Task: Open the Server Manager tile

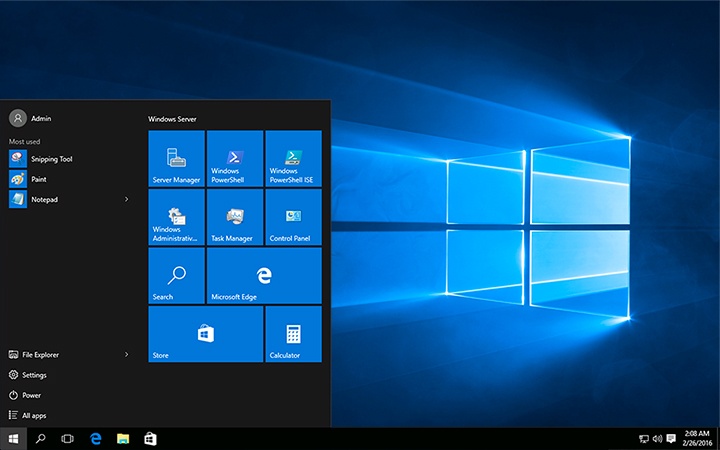Action: (x=176, y=158)
